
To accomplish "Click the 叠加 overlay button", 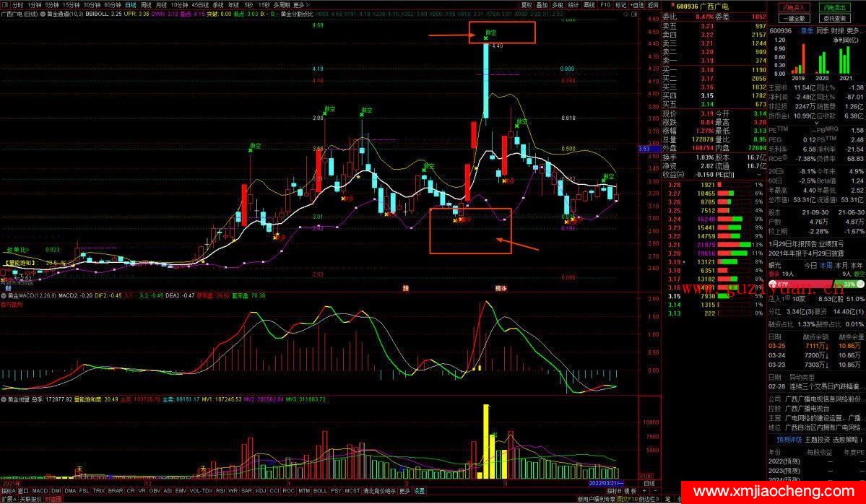I will click(x=542, y=4).
